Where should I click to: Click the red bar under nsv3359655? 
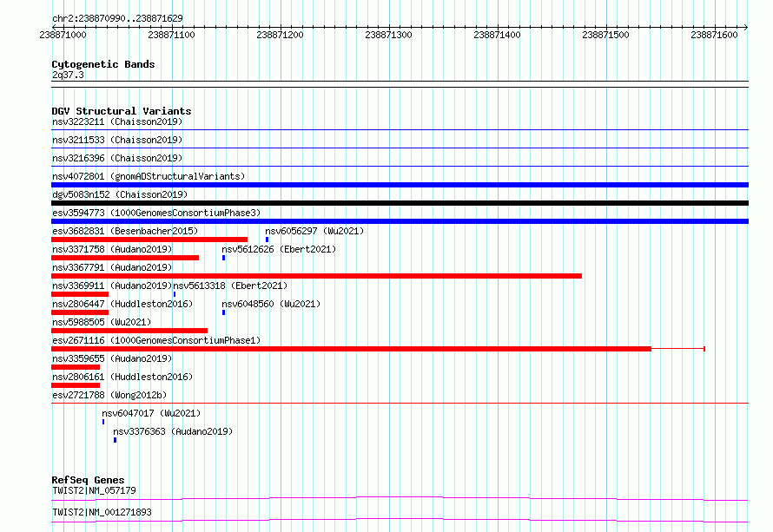point(76,367)
